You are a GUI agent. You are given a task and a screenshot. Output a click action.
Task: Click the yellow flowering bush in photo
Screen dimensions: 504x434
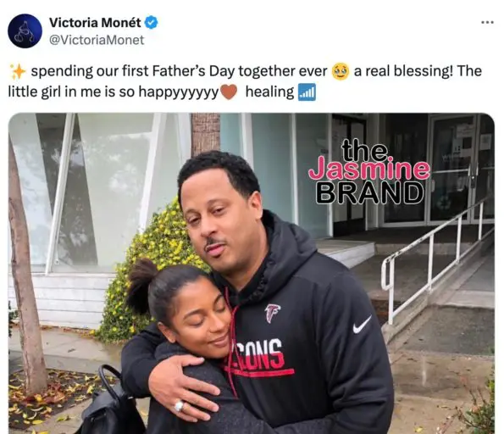[148, 274]
